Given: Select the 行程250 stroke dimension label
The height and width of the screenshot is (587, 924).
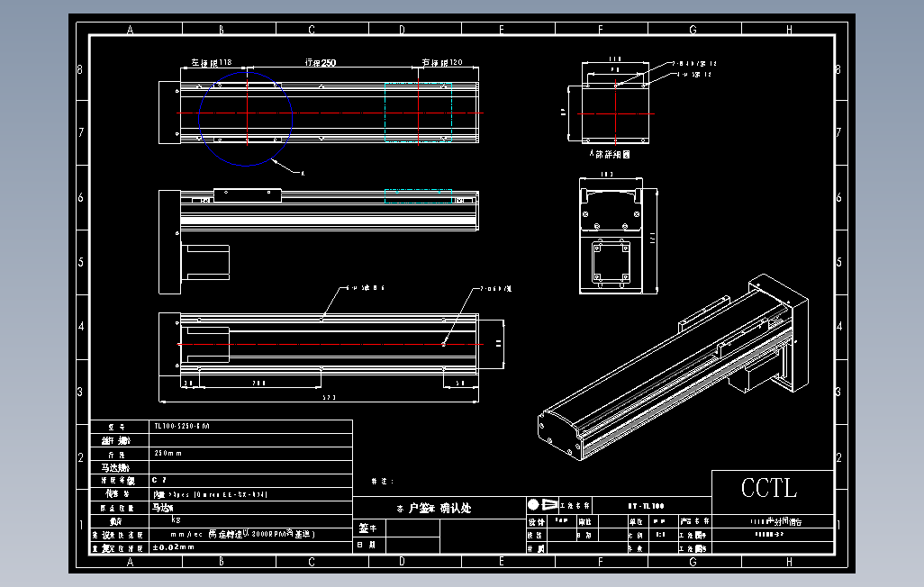Looking at the screenshot, I should click(x=320, y=62).
